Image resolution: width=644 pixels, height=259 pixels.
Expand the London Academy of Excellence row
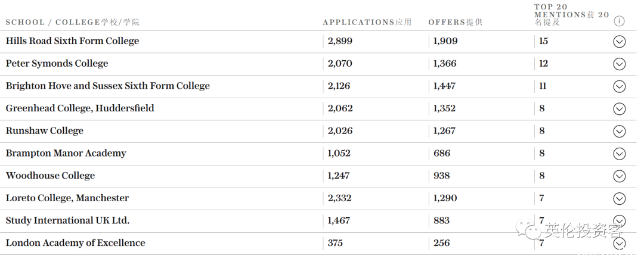619,244
